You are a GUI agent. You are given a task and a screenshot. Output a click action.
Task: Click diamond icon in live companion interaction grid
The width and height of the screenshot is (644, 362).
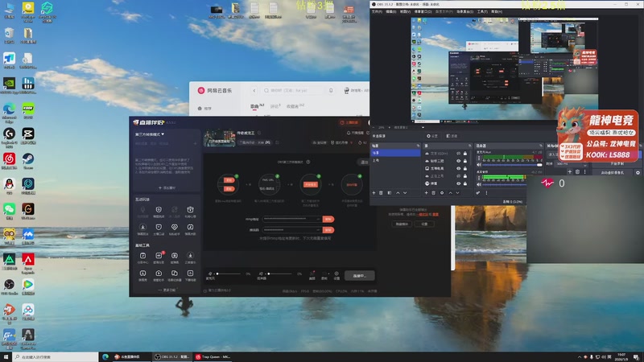(175, 227)
